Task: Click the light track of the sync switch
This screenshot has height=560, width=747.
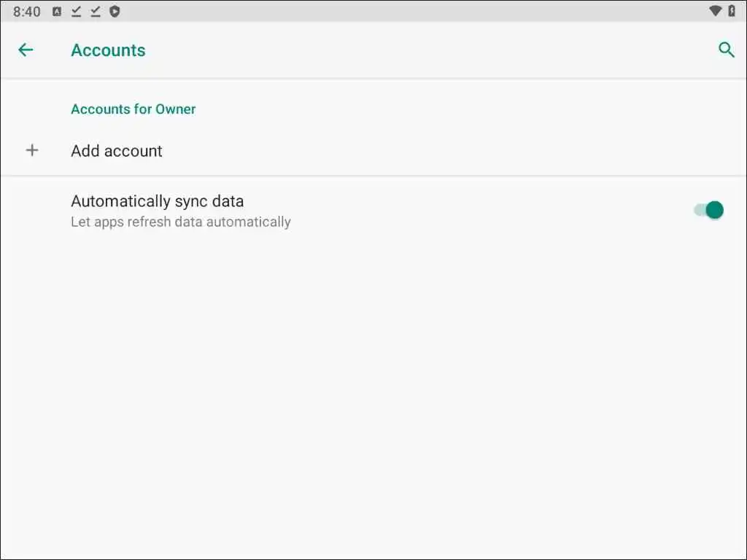Action: tap(699, 210)
